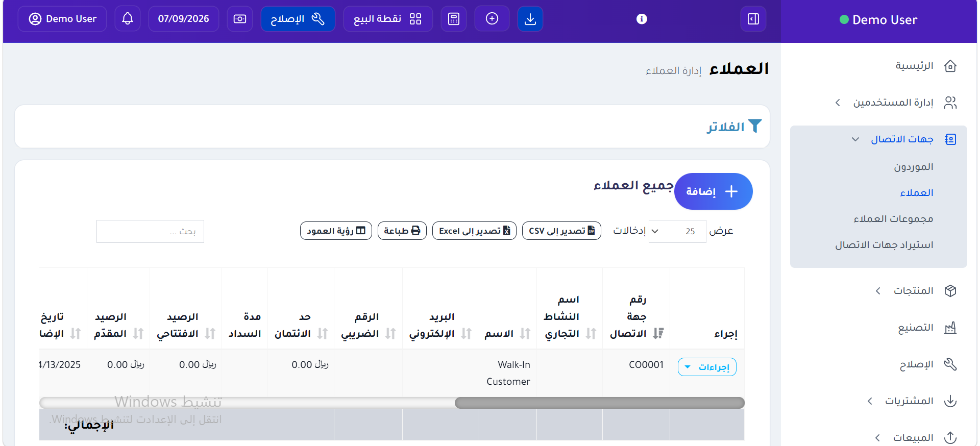Viewport: 980px width, 446px height.
Task: Expand المبيعات submenu chevron
Action: 877,438
